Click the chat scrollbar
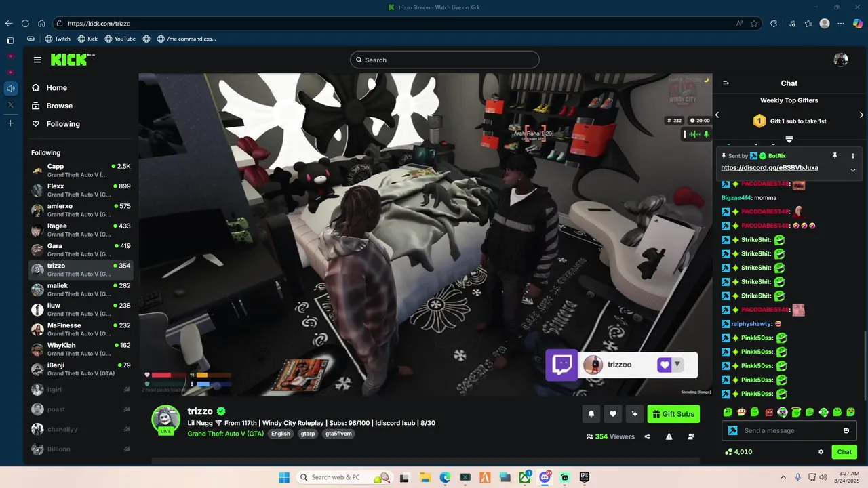The width and height of the screenshot is (868, 488). pyautogui.click(x=865, y=366)
